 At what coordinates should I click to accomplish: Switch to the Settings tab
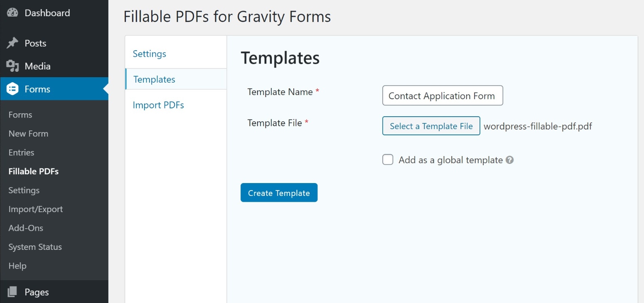point(149,54)
